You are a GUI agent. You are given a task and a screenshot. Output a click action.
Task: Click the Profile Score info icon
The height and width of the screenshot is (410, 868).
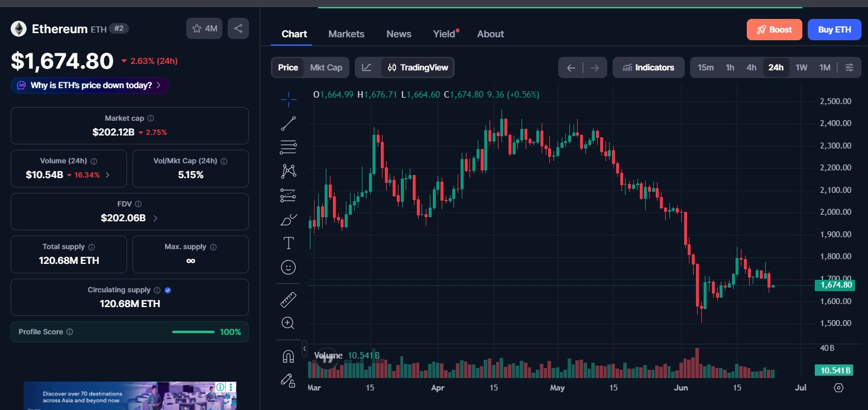70,332
